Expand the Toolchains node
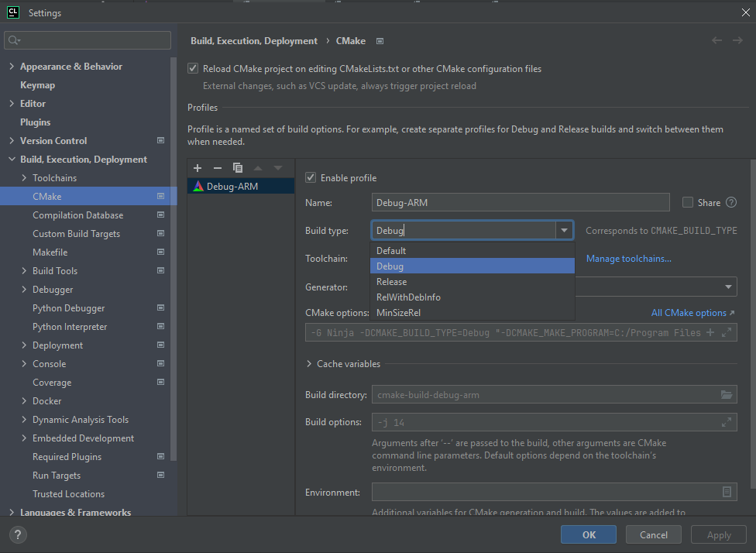The image size is (756, 553). [x=24, y=177]
